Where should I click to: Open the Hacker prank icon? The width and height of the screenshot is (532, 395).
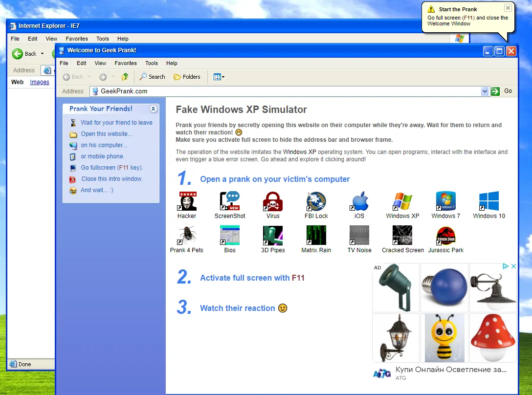pyautogui.click(x=187, y=205)
